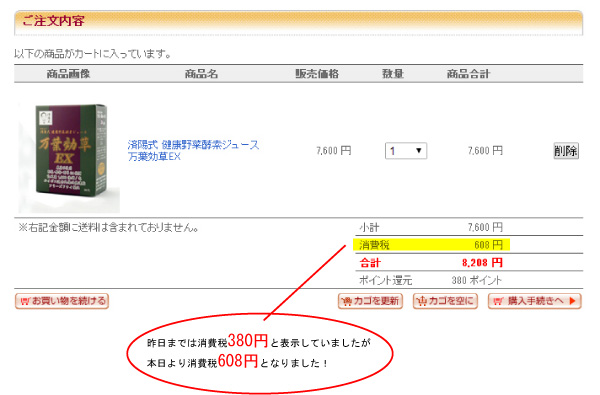Image resolution: width=600 pixels, height=395 pixels.
Task: Open the 溶陽式 健康野菜酵素ジュース product link
Action: tap(193, 145)
